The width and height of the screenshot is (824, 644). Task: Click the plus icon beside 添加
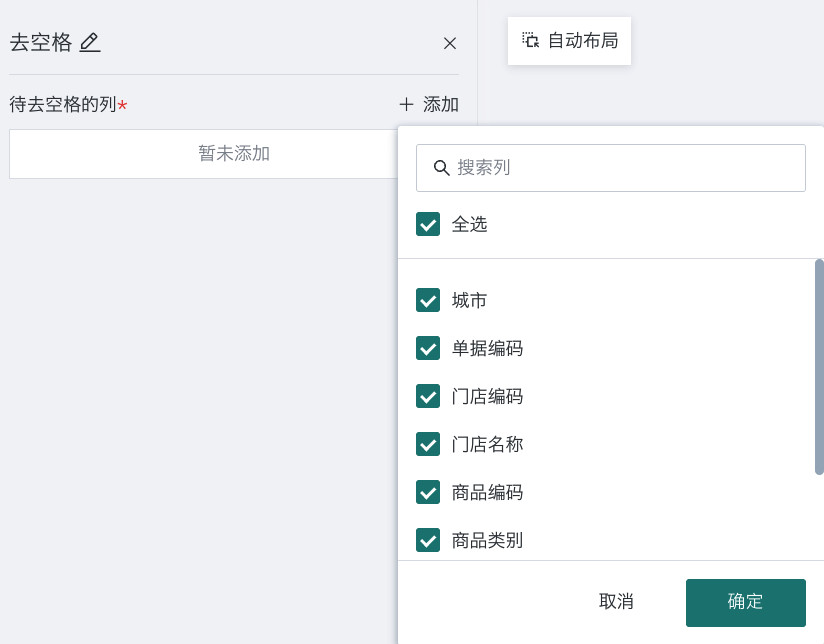pos(406,104)
